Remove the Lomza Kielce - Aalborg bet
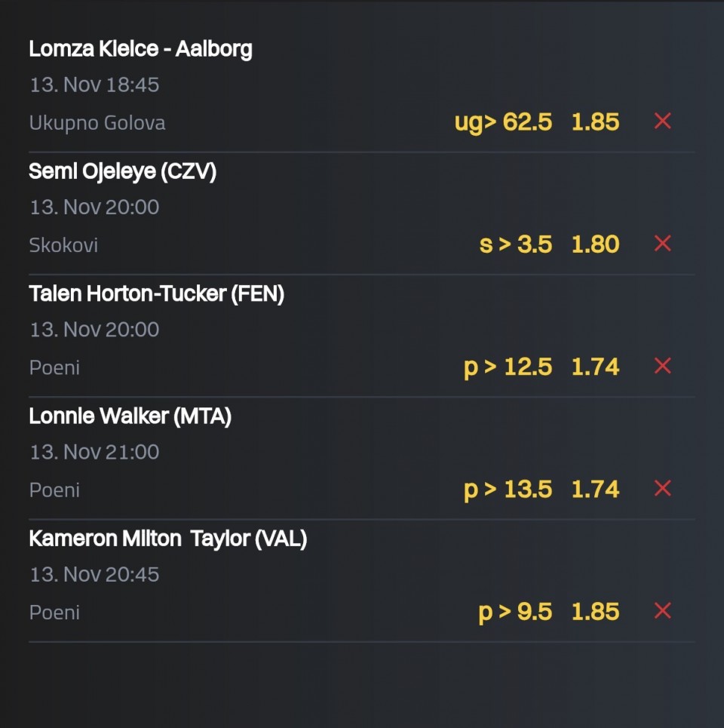This screenshot has height=728, width=724. pos(662,121)
